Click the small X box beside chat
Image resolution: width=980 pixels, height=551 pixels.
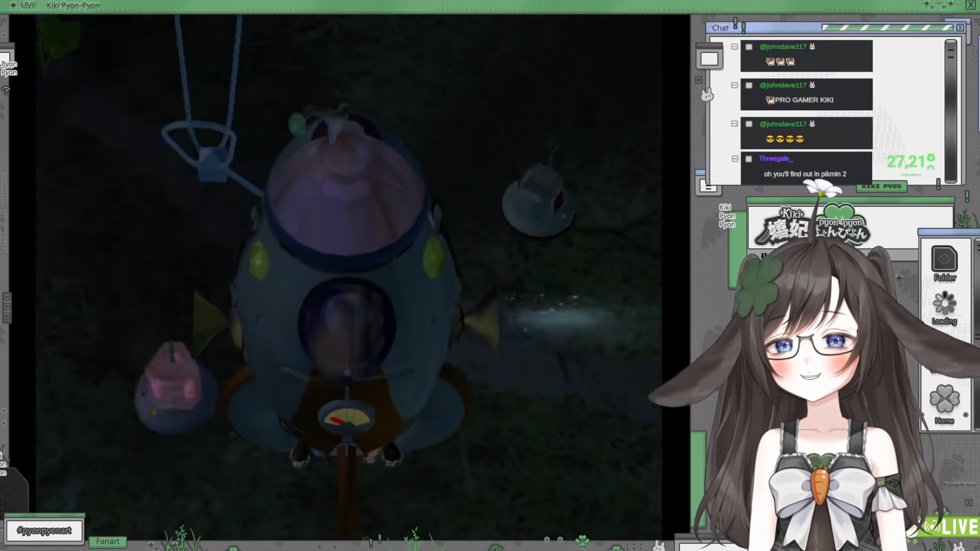click(x=699, y=80)
